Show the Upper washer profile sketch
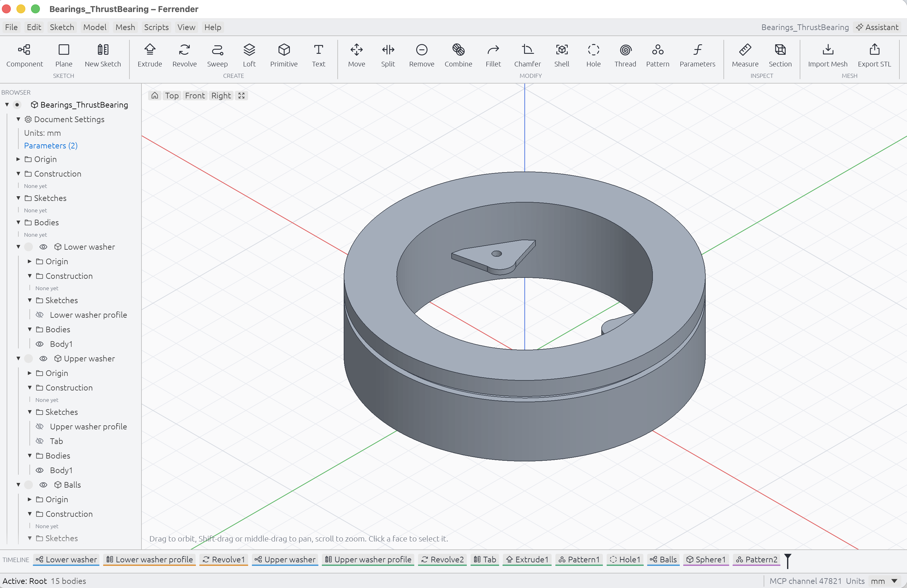The height and width of the screenshot is (588, 907). (40, 426)
